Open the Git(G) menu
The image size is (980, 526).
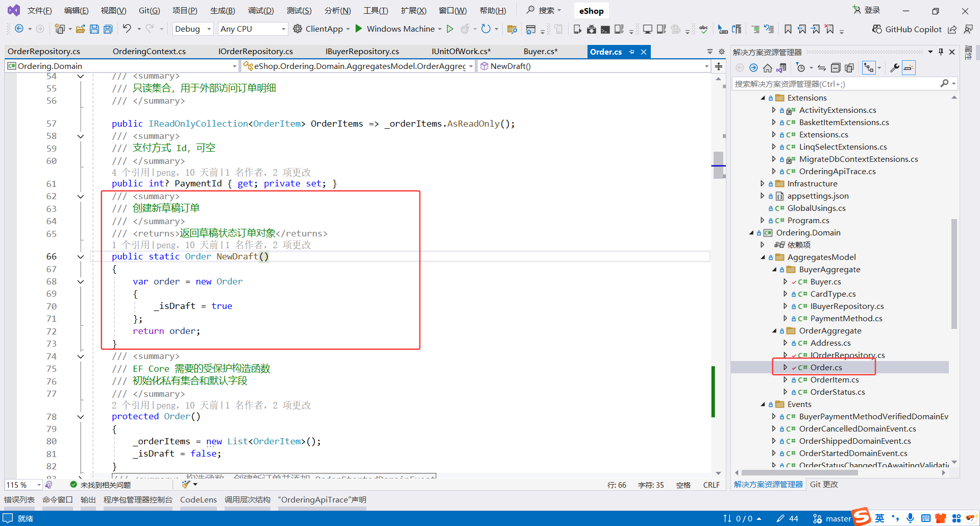coord(149,11)
